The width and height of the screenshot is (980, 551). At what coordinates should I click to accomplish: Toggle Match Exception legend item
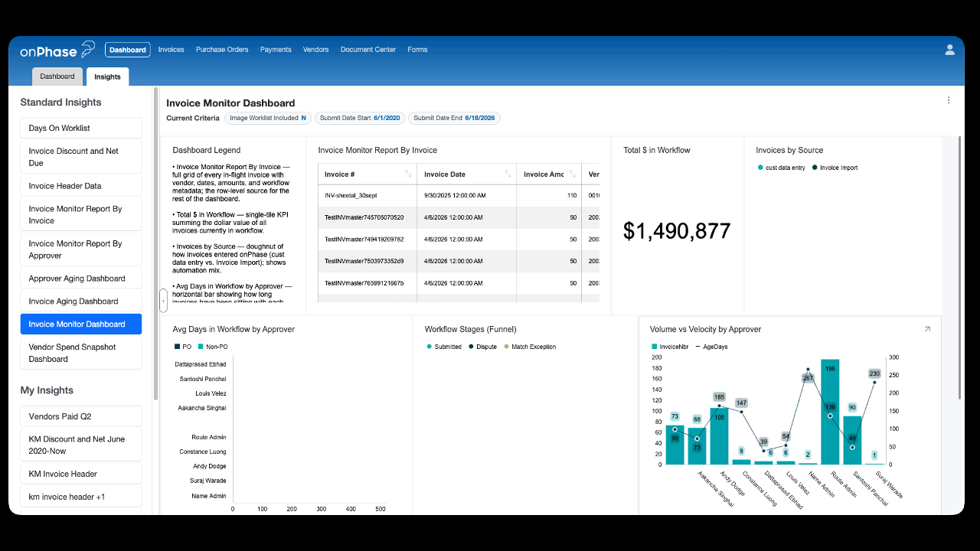(529, 347)
